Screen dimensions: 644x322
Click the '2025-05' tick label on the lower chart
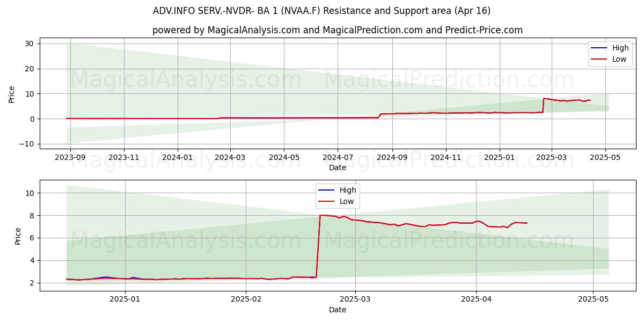[593, 299]
